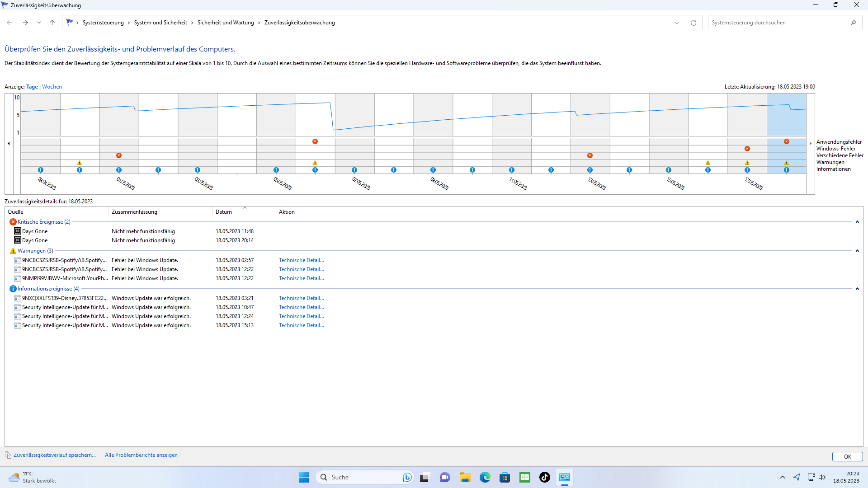This screenshot has width=868, height=488.
Task: Click Alle Problemberichte anzeigen
Action: click(x=141, y=455)
